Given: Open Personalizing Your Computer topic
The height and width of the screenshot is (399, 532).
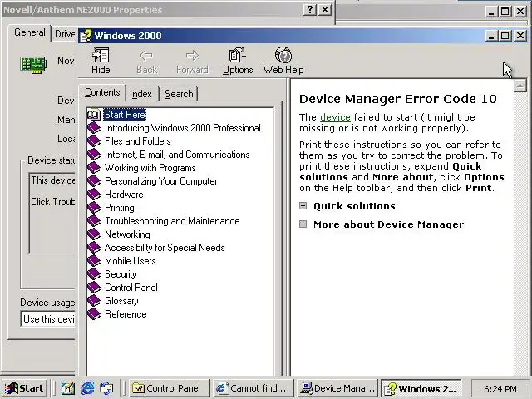Looking at the screenshot, I should [x=160, y=181].
